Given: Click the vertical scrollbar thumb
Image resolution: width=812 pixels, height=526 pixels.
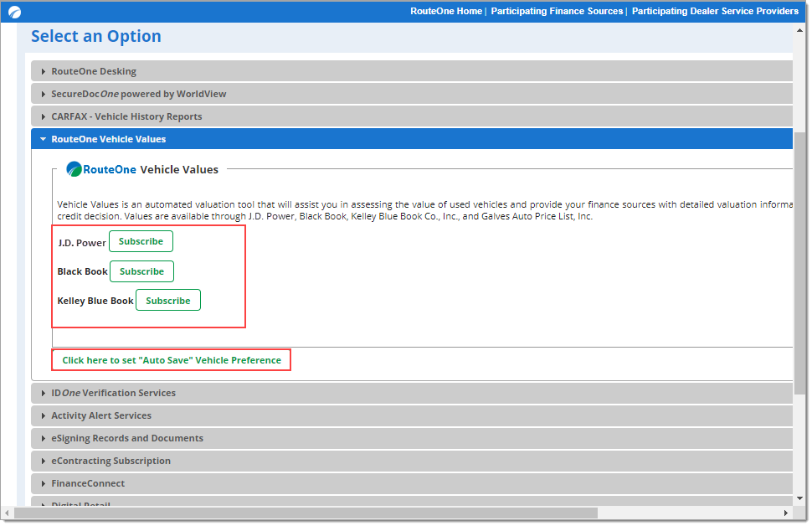Looking at the screenshot, I should 800,261.
